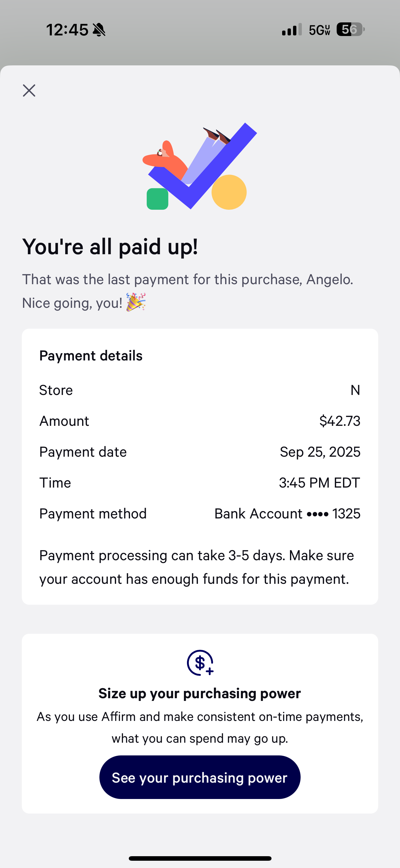This screenshot has width=400, height=868.
Task: Tap the silent mode bell icon
Action: click(x=99, y=30)
